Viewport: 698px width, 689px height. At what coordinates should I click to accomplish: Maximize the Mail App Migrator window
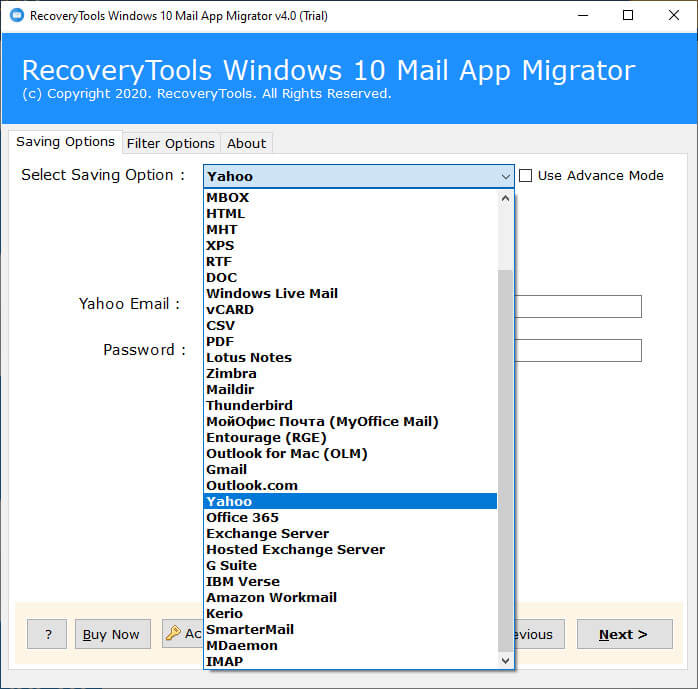point(628,16)
